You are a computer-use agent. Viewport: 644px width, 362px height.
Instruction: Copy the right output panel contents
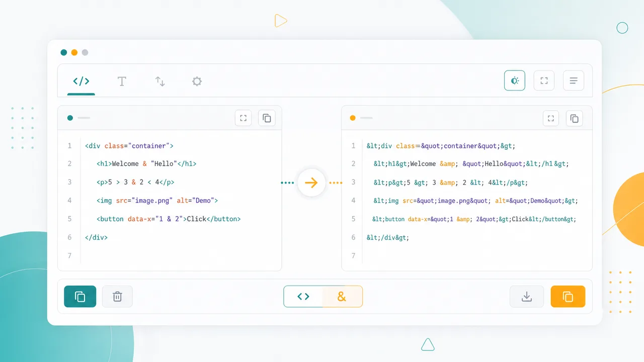pos(575,119)
